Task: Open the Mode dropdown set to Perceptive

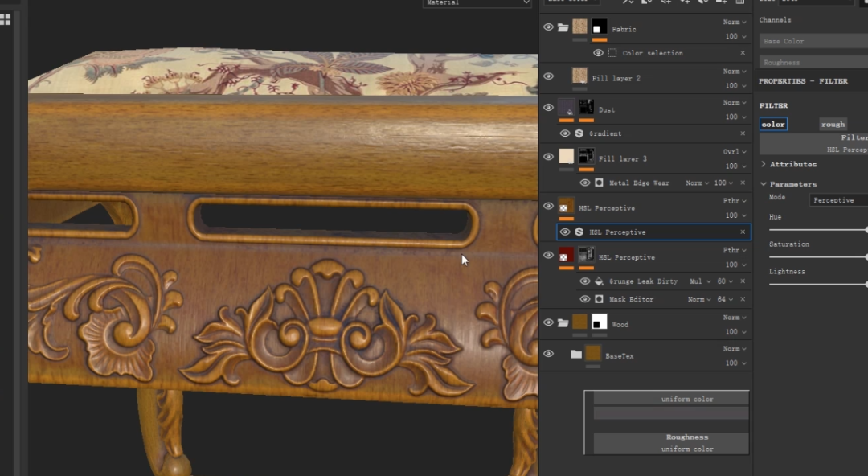Action: 837,200
